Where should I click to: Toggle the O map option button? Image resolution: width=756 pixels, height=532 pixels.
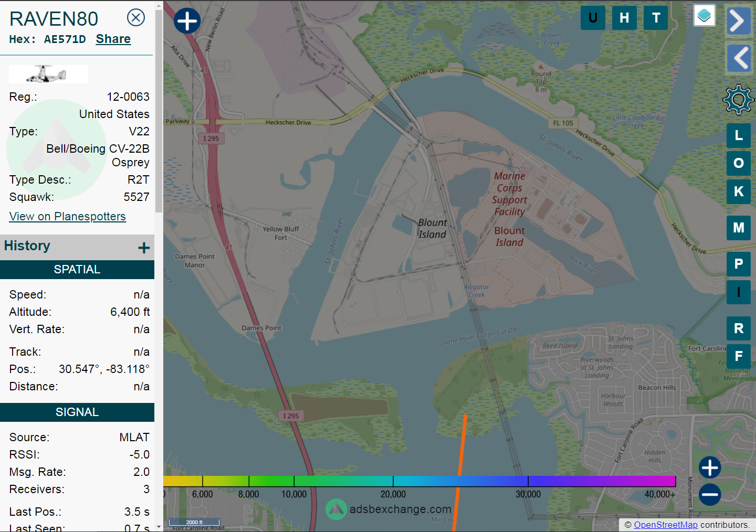739,163
